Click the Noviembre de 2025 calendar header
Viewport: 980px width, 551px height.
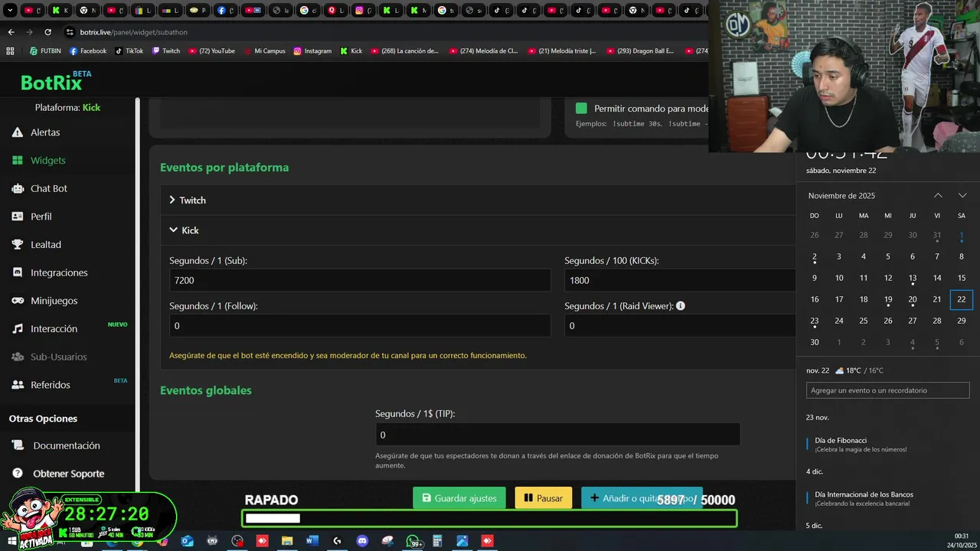pyautogui.click(x=841, y=196)
